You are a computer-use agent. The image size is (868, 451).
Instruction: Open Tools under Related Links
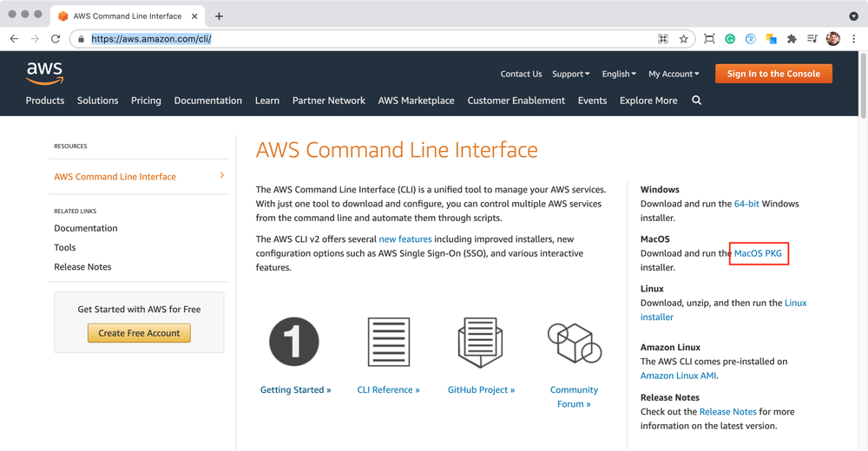[65, 247]
